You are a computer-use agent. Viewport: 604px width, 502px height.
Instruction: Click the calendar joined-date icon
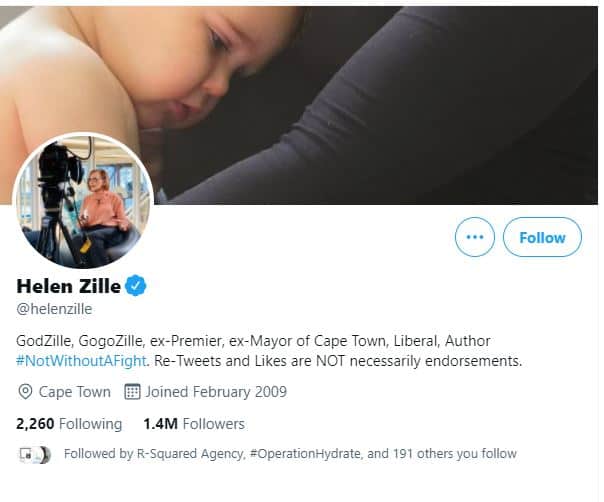(x=131, y=391)
